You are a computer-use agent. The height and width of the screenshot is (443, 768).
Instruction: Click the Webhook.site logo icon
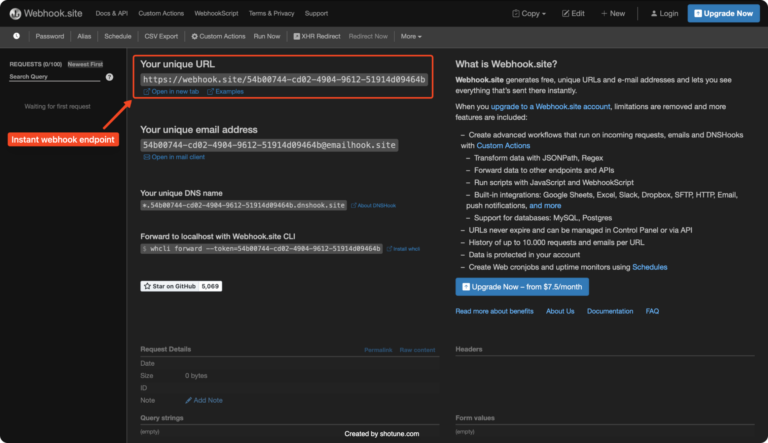tap(16, 13)
